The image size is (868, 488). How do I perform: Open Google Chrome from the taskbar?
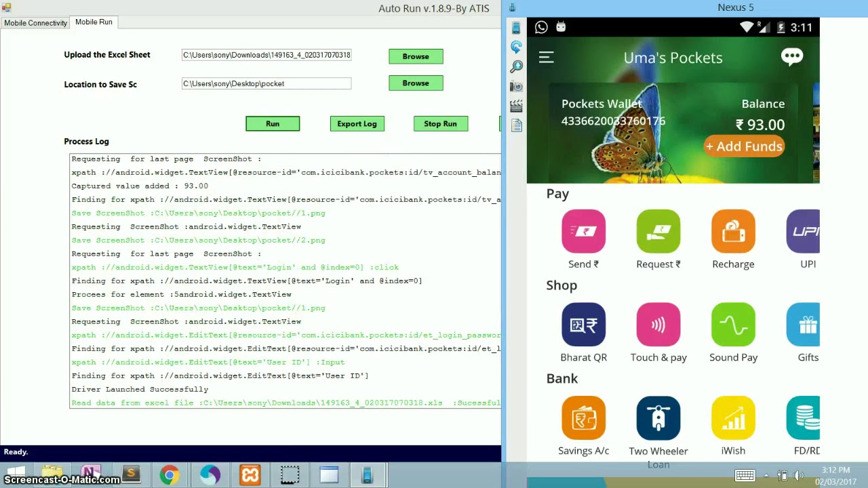pos(170,475)
